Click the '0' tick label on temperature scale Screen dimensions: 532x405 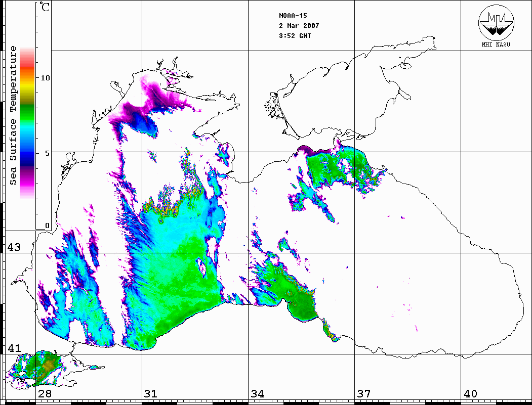[47, 226]
